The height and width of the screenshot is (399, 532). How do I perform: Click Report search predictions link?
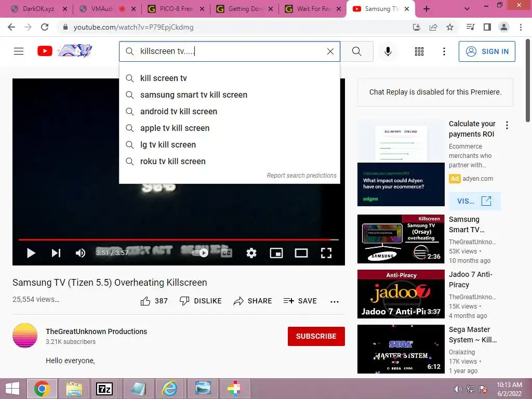pyautogui.click(x=301, y=176)
